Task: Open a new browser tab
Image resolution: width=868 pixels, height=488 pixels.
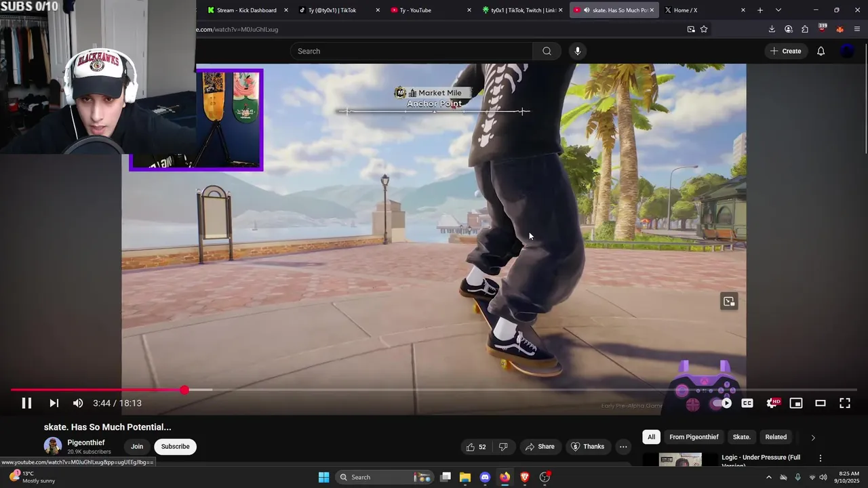Action: 760,10
